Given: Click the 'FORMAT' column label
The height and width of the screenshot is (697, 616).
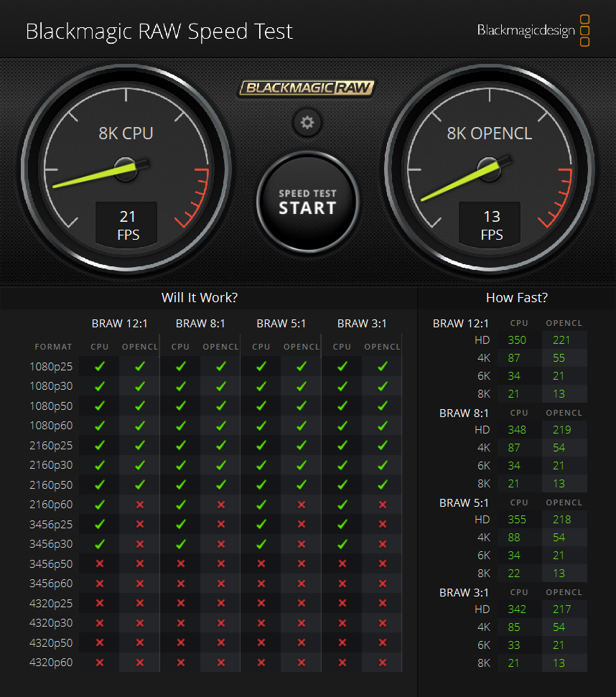Looking at the screenshot, I should pos(53,347).
